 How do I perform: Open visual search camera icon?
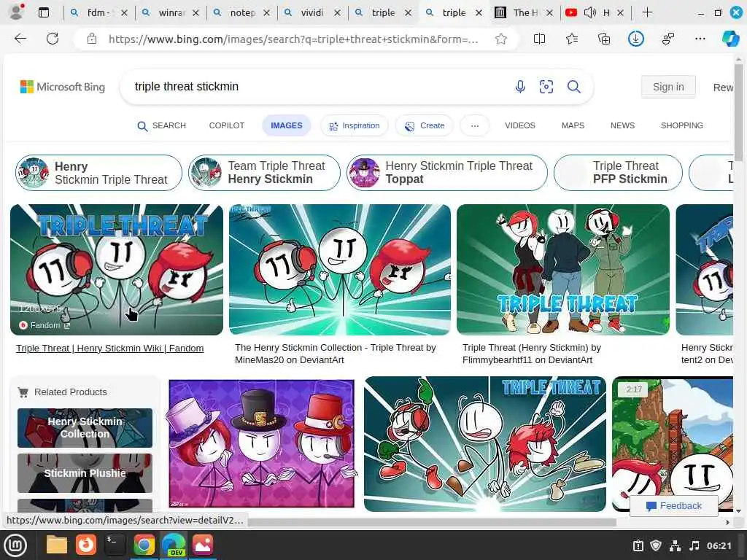coord(546,87)
